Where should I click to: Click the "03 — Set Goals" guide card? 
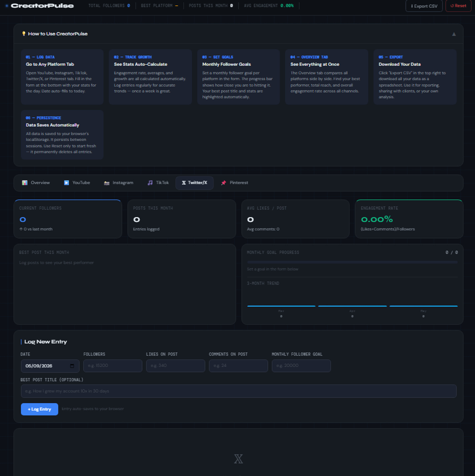coord(238,77)
